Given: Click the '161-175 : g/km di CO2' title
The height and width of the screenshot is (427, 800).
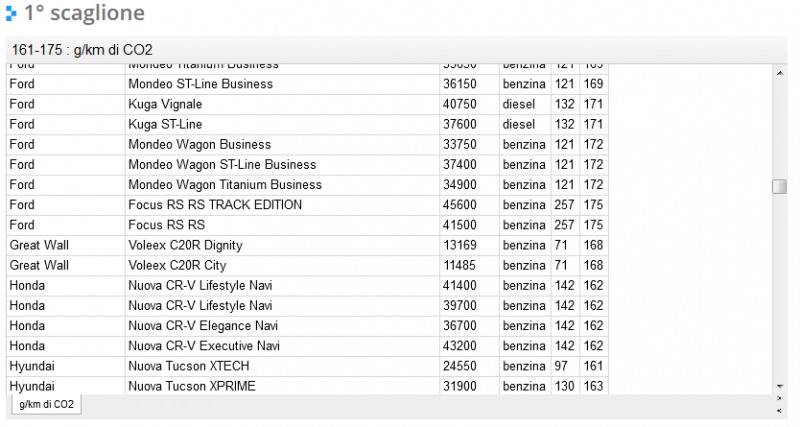Looking at the screenshot, I should pos(82,50).
